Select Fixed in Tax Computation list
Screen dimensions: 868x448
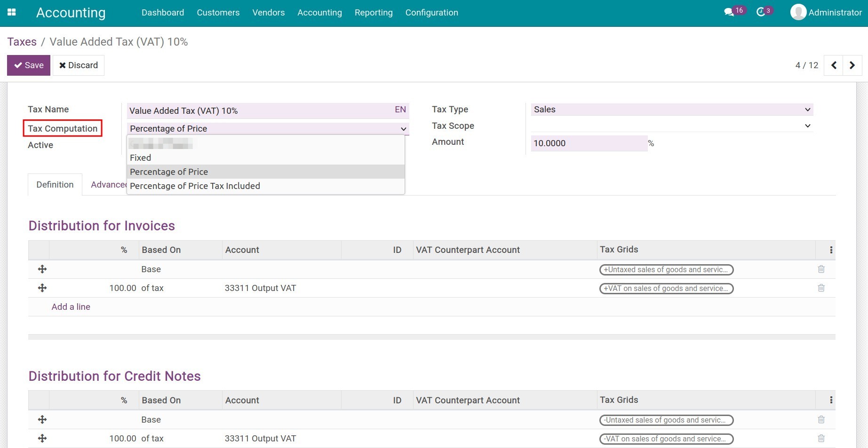(x=141, y=158)
